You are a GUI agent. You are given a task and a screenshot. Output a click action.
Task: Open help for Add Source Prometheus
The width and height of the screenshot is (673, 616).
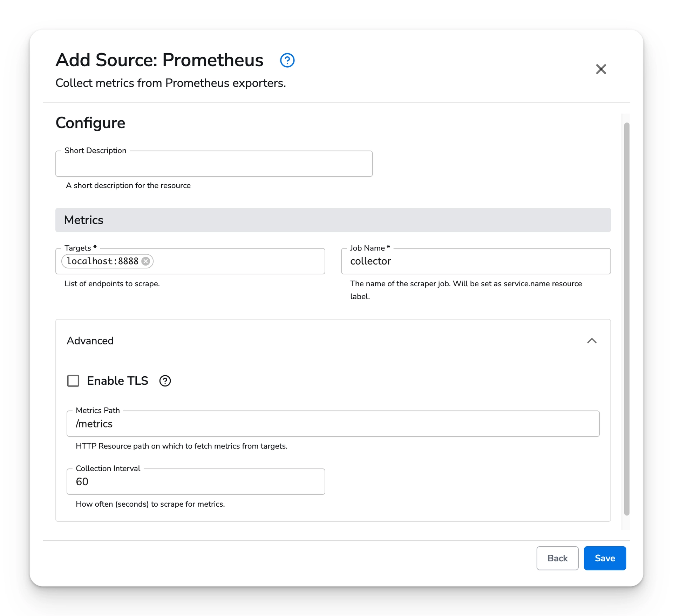pos(287,60)
